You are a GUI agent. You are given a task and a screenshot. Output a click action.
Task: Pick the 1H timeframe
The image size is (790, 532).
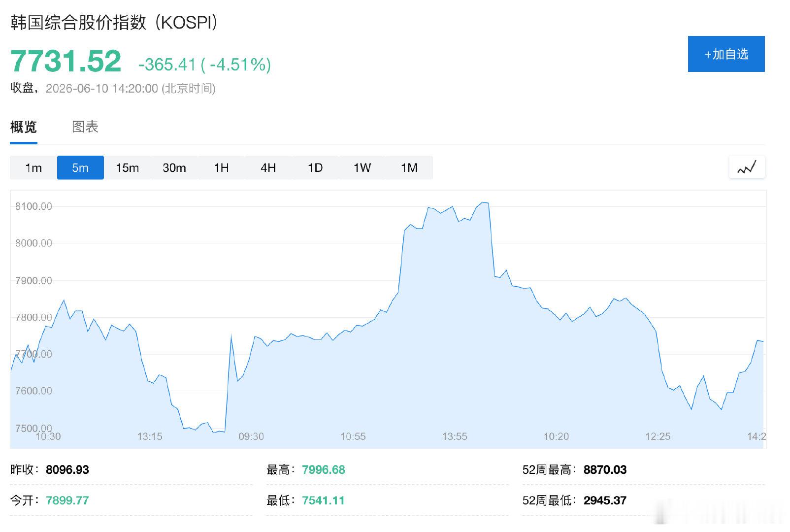pos(221,167)
